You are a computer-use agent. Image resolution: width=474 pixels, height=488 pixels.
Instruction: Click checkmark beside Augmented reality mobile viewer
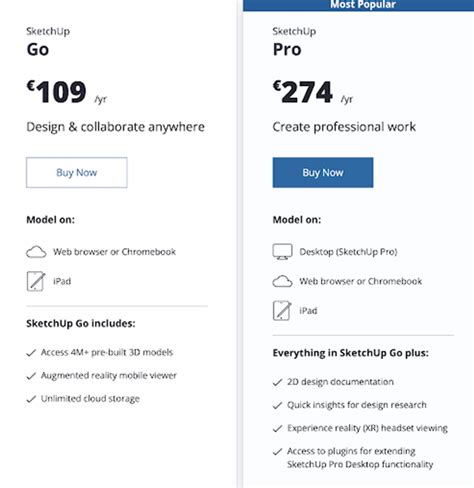pos(31,376)
